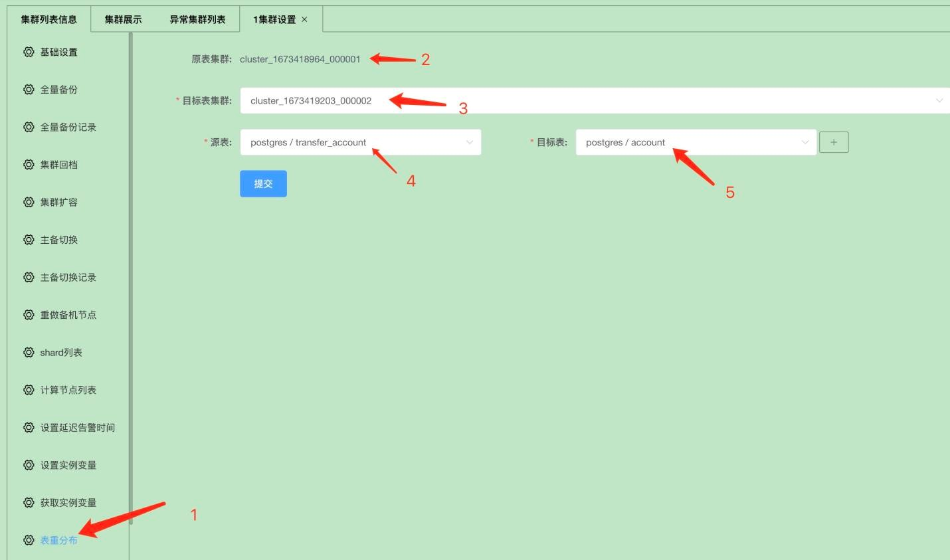The width and height of the screenshot is (950, 560).
Task: Click the gear icon beside 计算节点列表
Action: click(29, 389)
